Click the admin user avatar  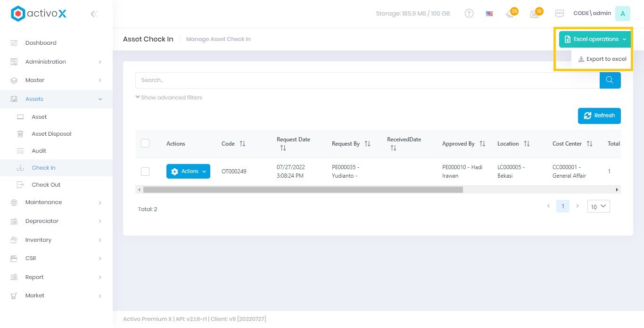tap(622, 14)
